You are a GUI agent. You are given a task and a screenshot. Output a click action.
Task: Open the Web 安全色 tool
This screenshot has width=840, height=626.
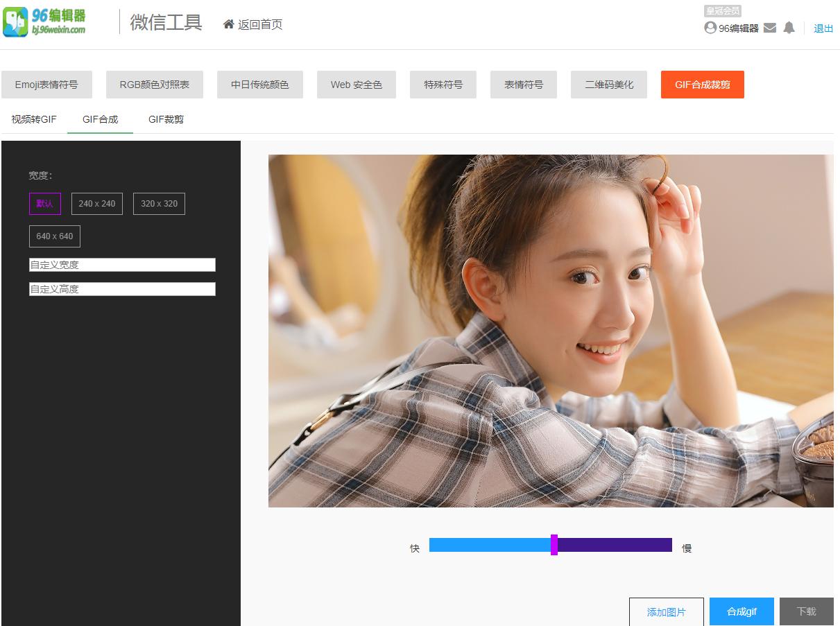coord(356,85)
